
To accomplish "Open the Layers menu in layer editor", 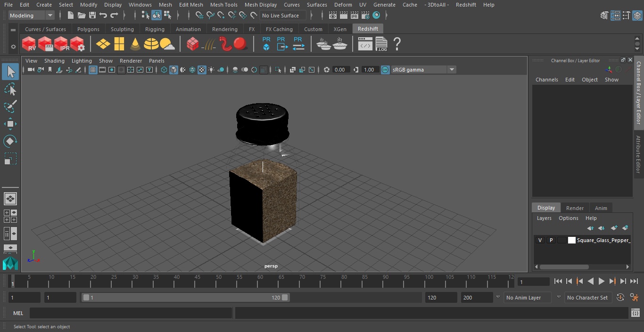I will pos(544,218).
